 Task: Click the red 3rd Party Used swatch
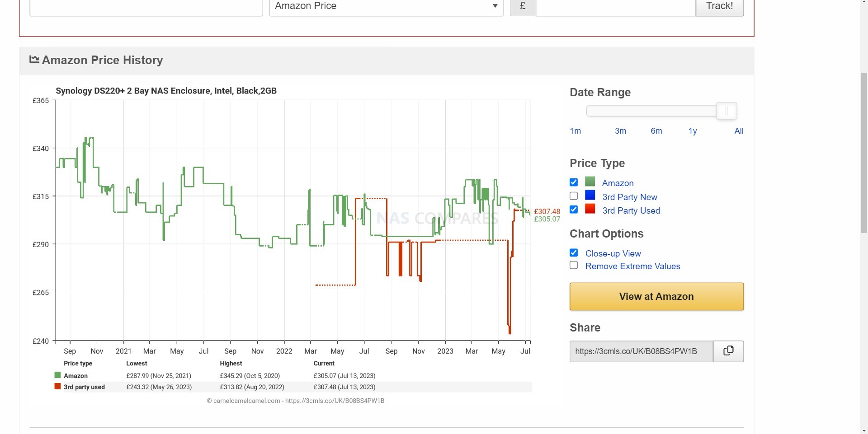tap(590, 209)
